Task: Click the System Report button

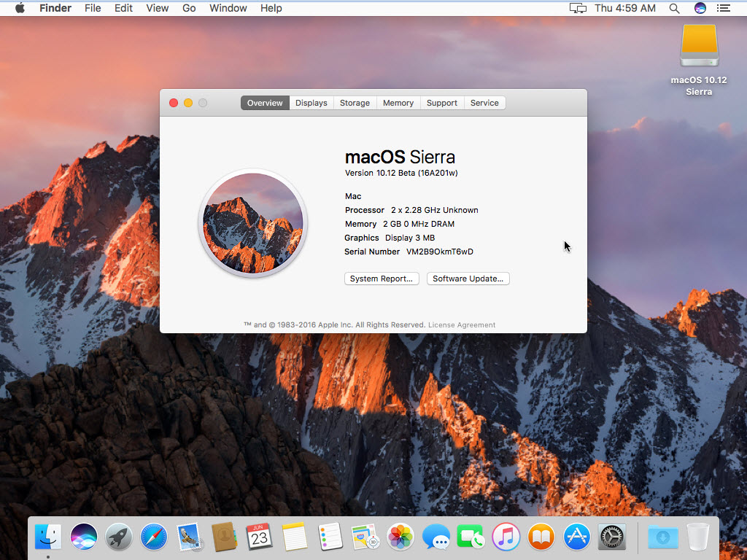Action: [x=382, y=279]
